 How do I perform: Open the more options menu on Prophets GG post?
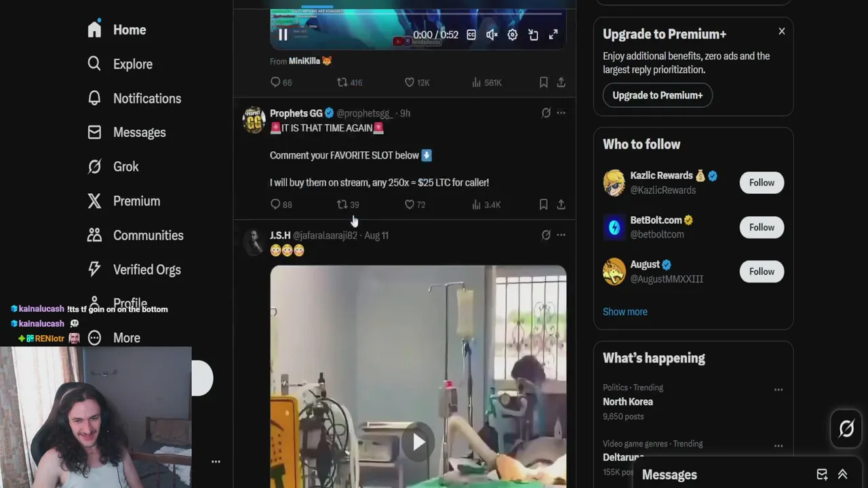561,113
